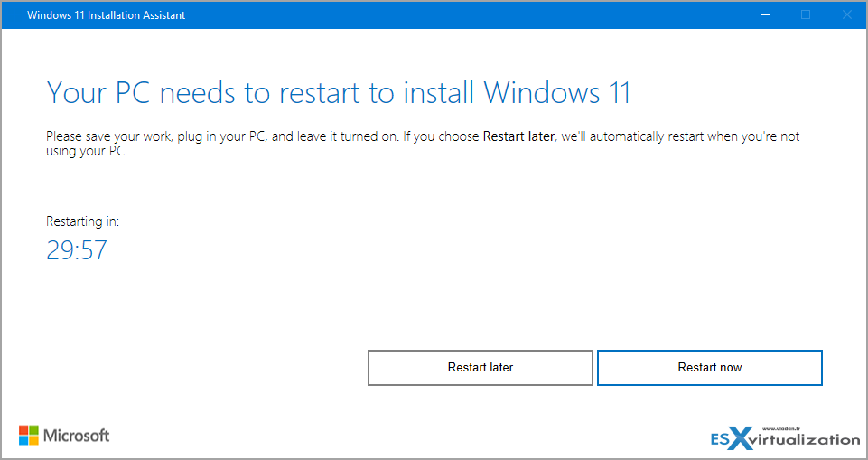
Task: Click the Microsoft four-square logo
Action: [x=29, y=435]
